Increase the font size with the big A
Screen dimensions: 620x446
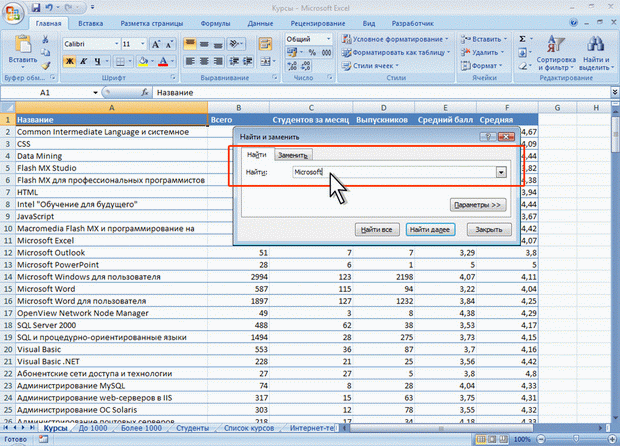[156, 44]
